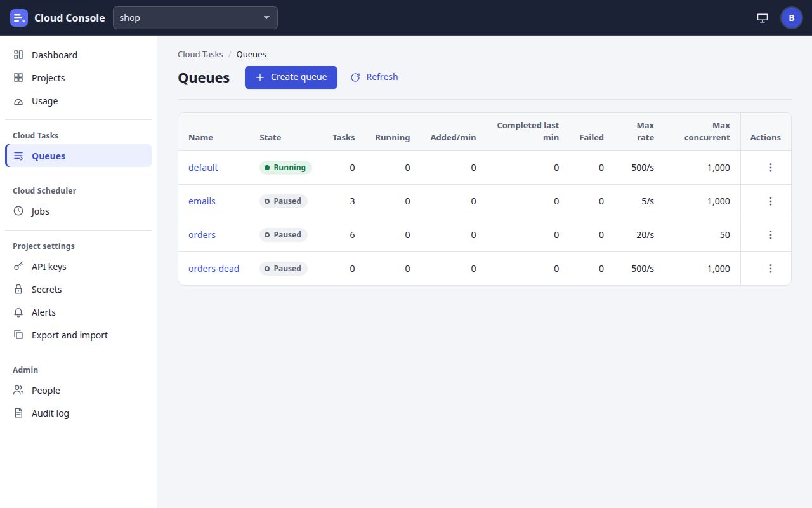Open the default queue link

tap(203, 168)
